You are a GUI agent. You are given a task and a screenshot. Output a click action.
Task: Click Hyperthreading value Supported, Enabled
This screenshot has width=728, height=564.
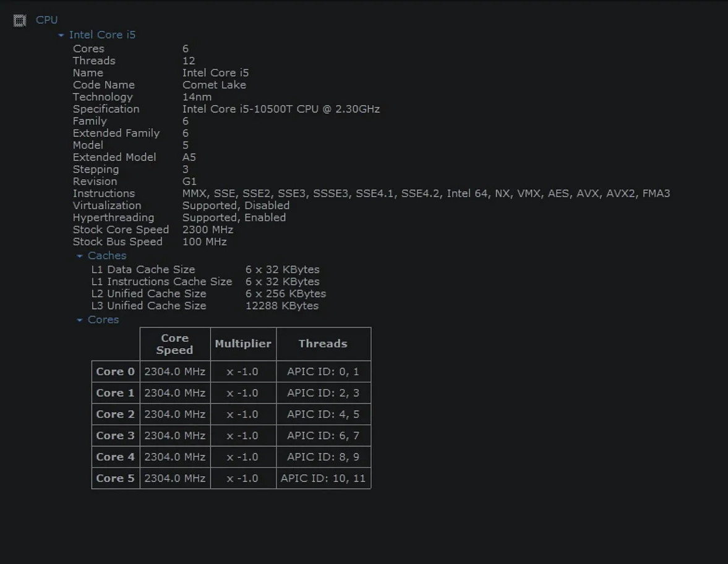pos(234,218)
